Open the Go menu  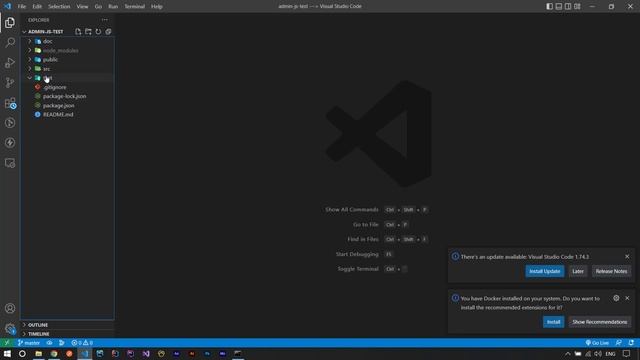click(x=98, y=6)
